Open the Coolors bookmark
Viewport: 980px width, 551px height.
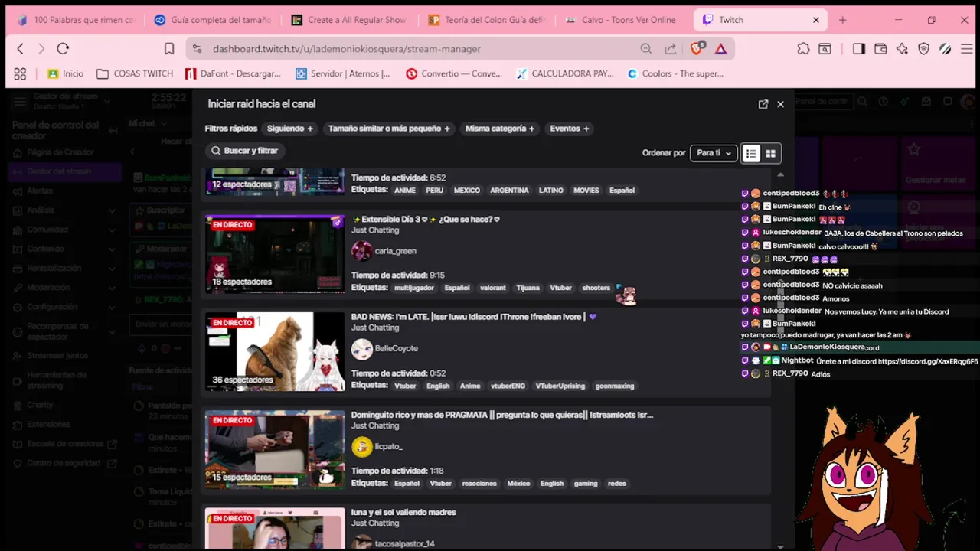pos(675,73)
